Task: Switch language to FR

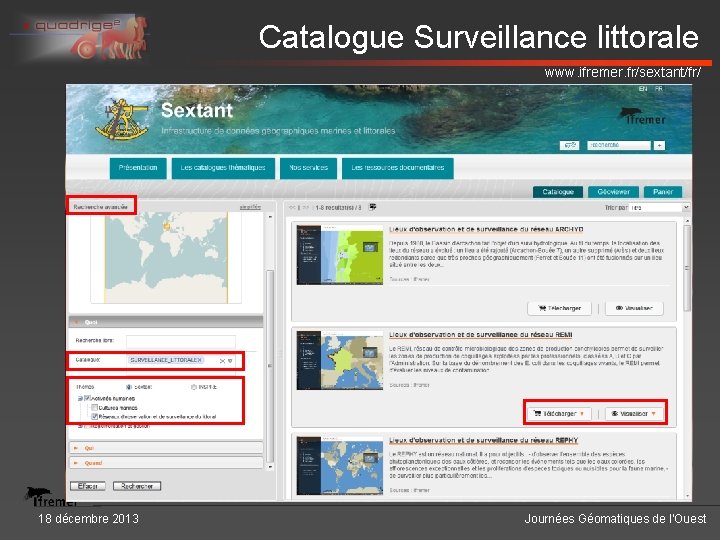Action: 658,89
